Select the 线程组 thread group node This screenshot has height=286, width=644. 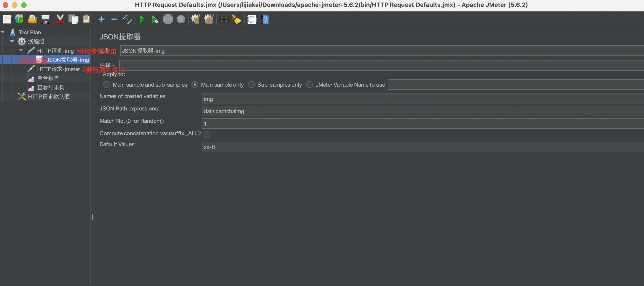(x=36, y=41)
